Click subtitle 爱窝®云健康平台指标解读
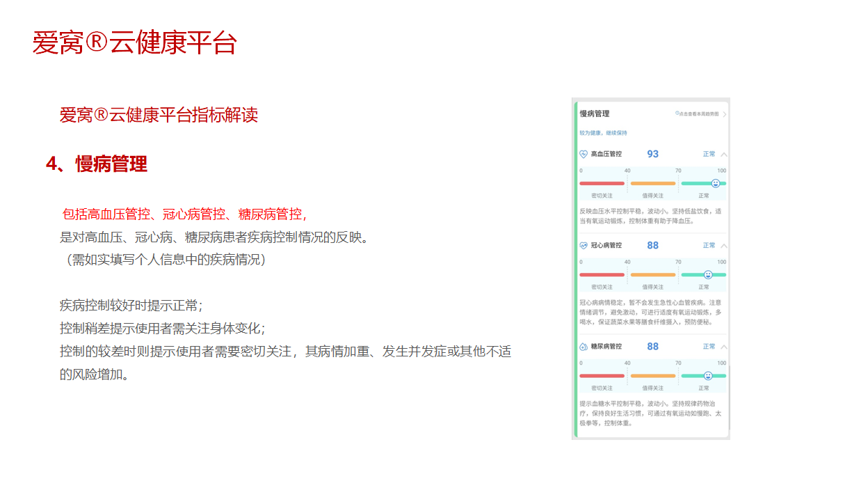Screen dimensions: 868x488 pos(159,115)
